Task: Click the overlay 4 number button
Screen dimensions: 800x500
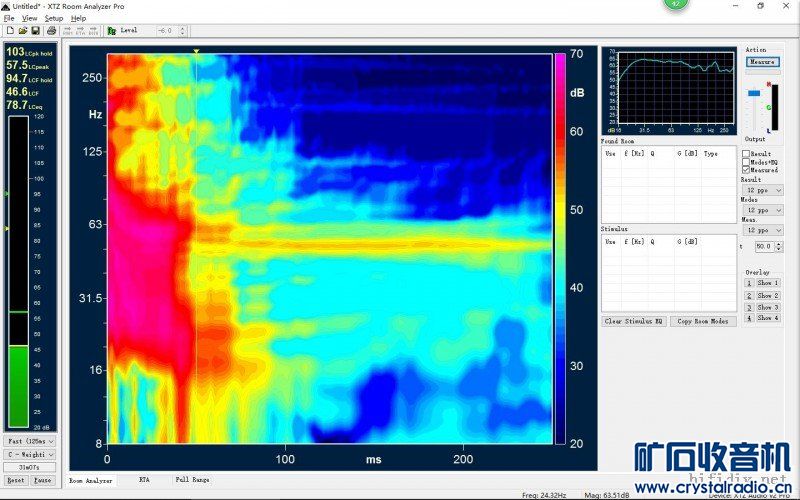Action: coord(747,318)
